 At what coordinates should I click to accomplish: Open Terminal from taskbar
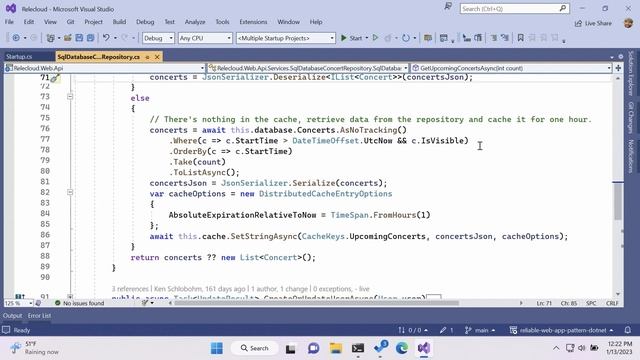tap(358, 348)
